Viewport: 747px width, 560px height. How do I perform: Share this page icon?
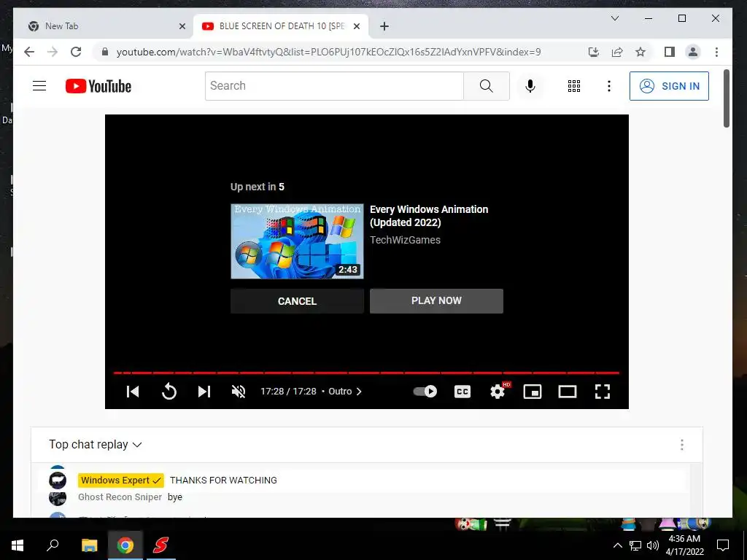(x=617, y=52)
